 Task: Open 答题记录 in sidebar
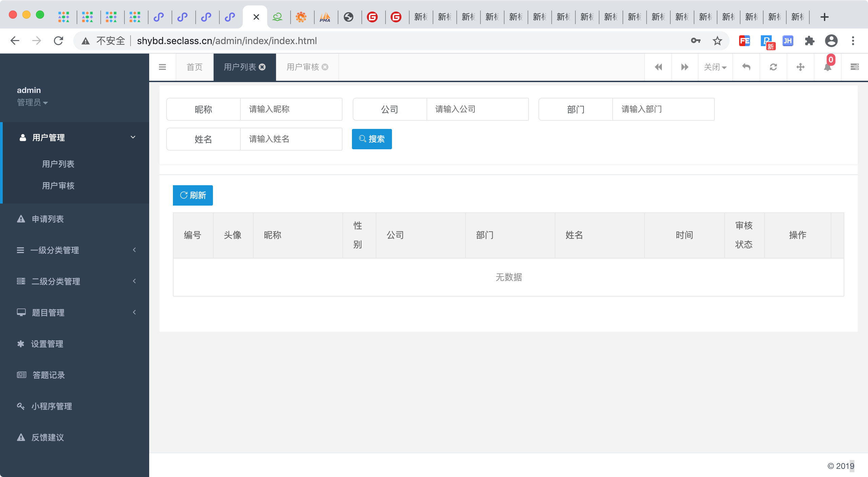[x=48, y=375]
